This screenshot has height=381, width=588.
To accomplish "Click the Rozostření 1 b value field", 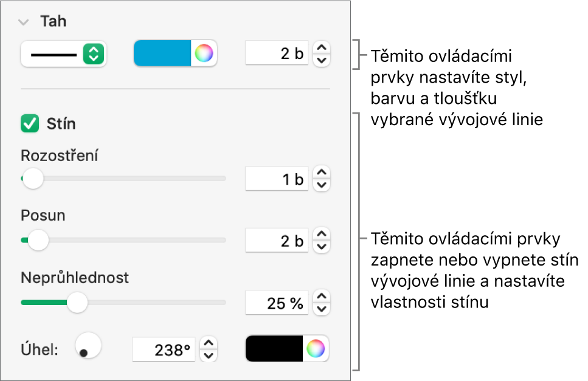I will pos(277,179).
